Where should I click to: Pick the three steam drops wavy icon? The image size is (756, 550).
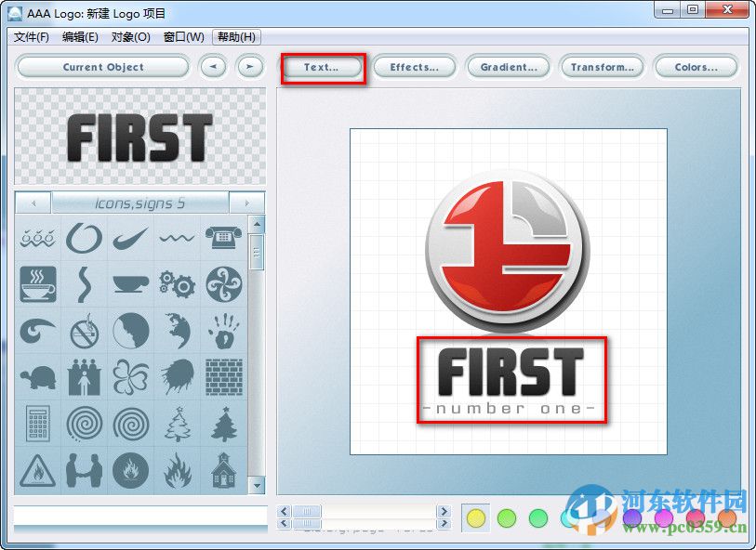point(37,239)
